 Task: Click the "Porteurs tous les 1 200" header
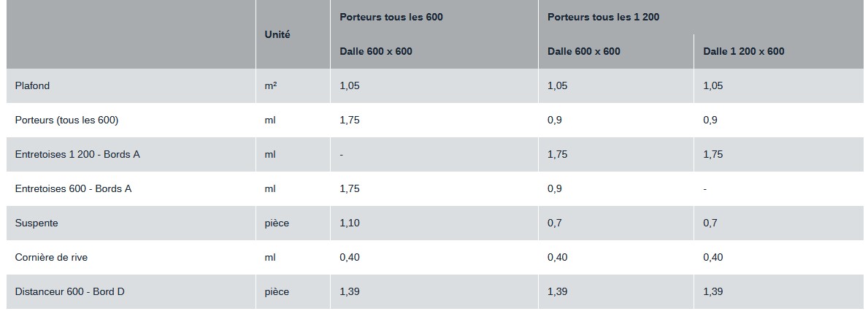tap(603, 17)
